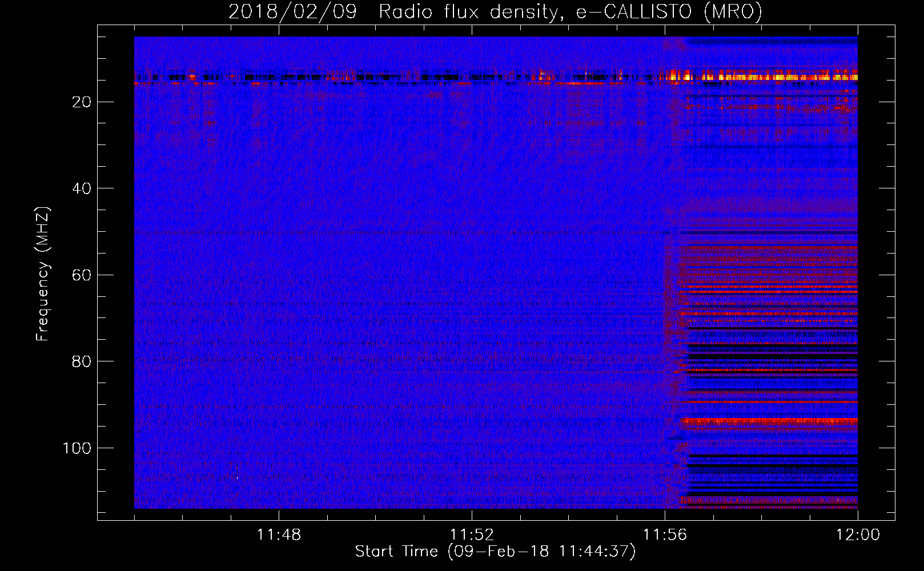Click the '100' frequency tick label
This screenshot has width=924, height=571.
pos(77,448)
